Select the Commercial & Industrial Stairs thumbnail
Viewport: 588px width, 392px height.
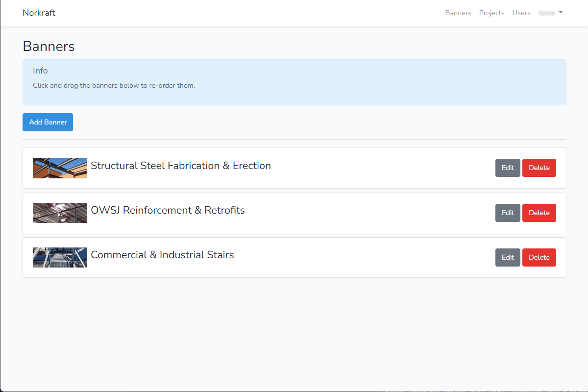[x=60, y=257]
